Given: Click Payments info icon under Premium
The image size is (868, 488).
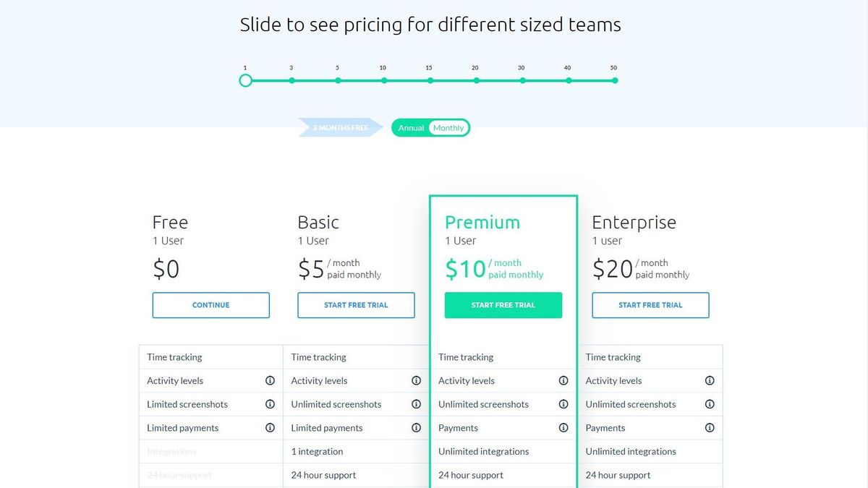Looking at the screenshot, I should click(563, 427).
